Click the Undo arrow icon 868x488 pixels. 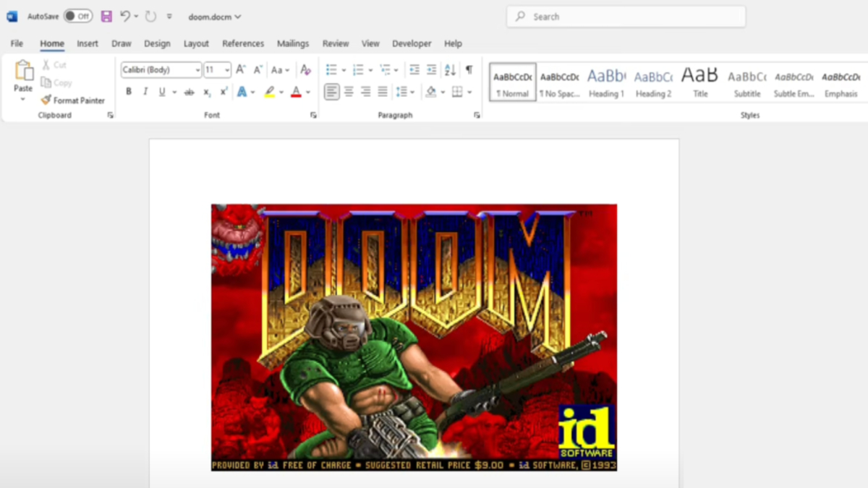pyautogui.click(x=125, y=16)
